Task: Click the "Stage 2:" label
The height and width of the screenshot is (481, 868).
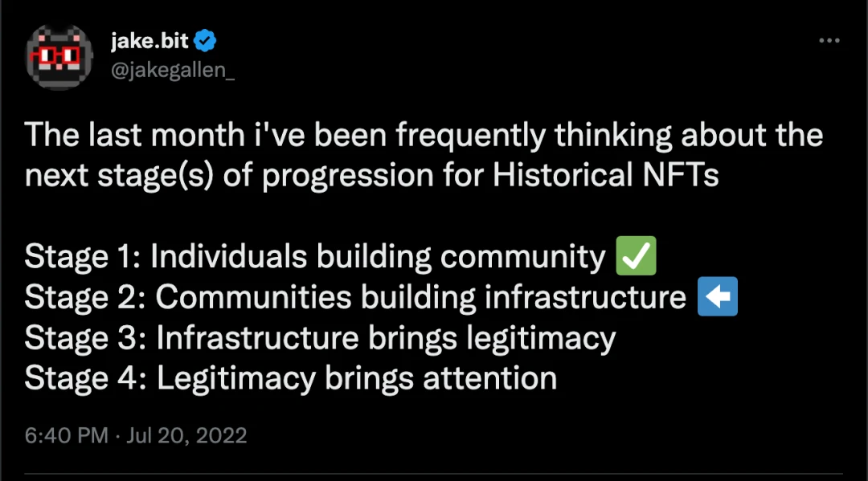Action: (84, 297)
